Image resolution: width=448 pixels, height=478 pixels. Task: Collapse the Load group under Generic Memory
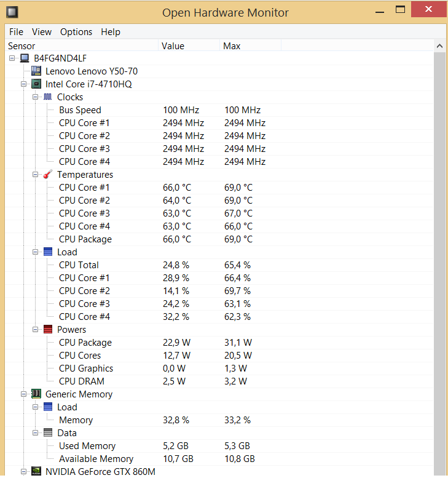tap(35, 407)
